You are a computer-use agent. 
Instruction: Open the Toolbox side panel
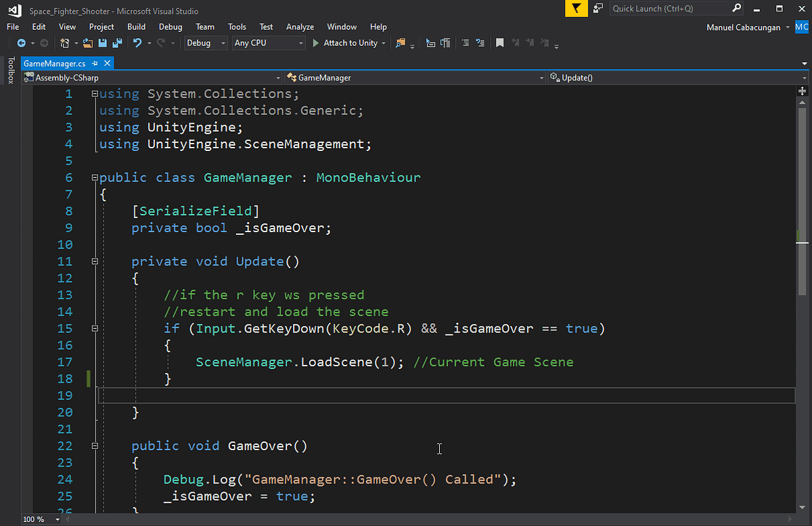point(10,70)
